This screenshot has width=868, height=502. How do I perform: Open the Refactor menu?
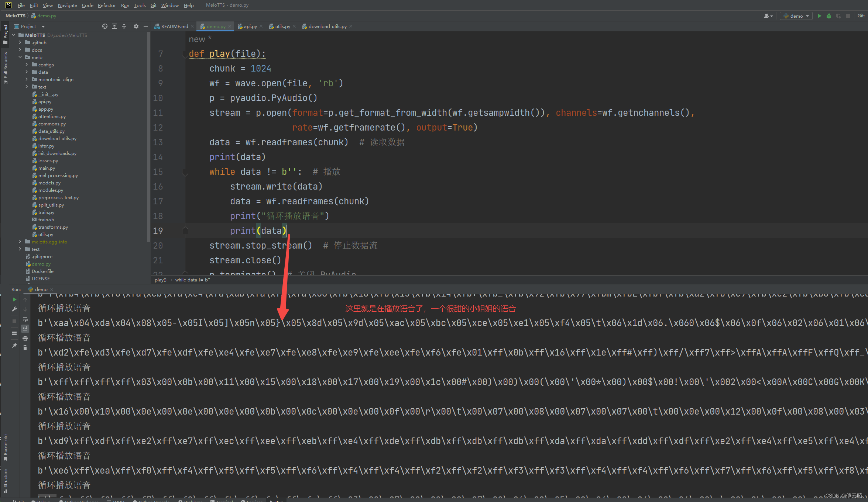coord(107,5)
